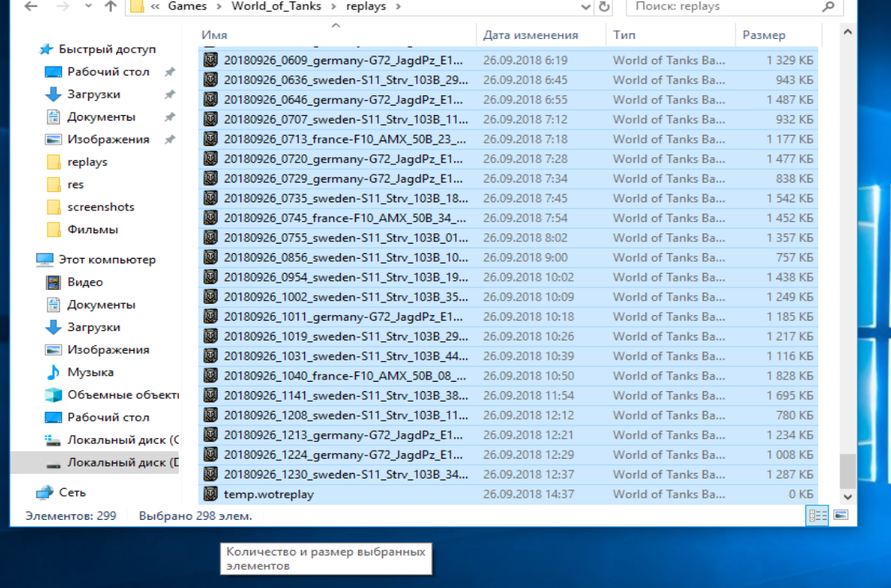The height and width of the screenshot is (588, 891).
Task: Open replays folder in the sidebar
Action: click(x=87, y=162)
